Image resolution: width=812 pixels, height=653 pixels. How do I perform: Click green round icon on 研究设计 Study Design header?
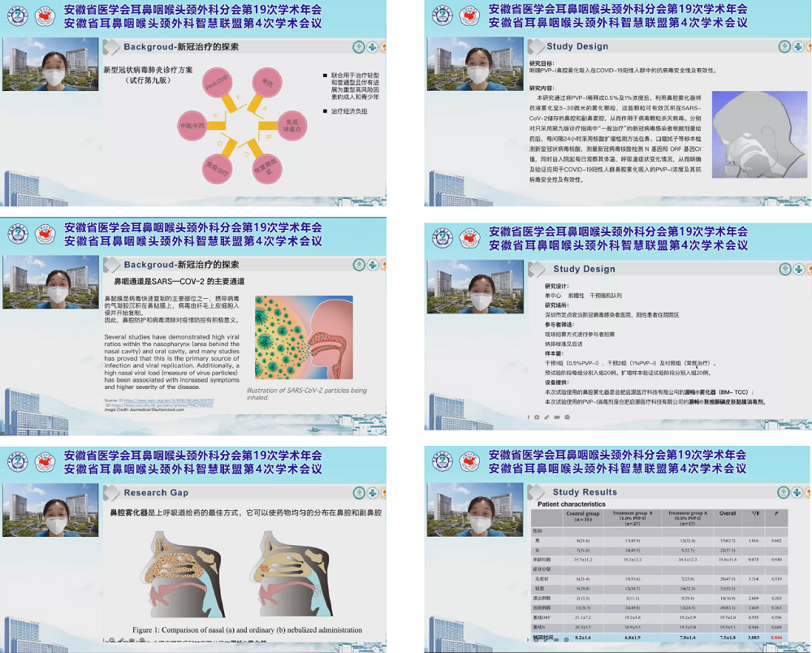point(785,269)
